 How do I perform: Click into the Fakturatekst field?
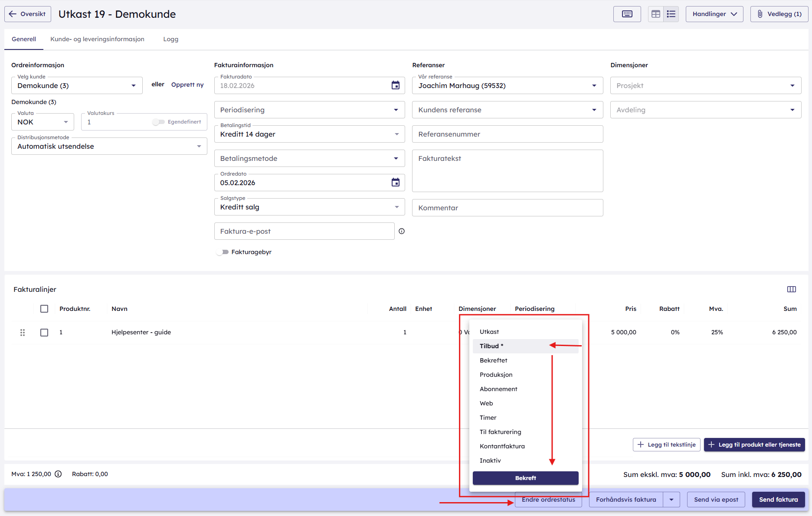tap(507, 170)
